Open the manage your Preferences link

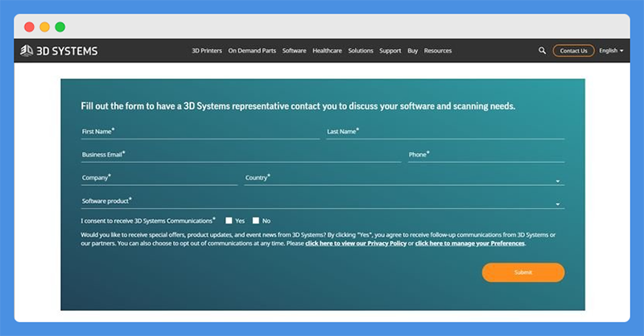pos(470,243)
